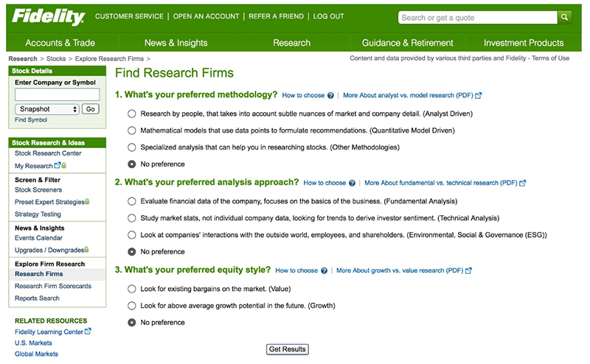Select Value equity style radio button
This screenshot has width=590, height=364.
pyautogui.click(x=132, y=289)
